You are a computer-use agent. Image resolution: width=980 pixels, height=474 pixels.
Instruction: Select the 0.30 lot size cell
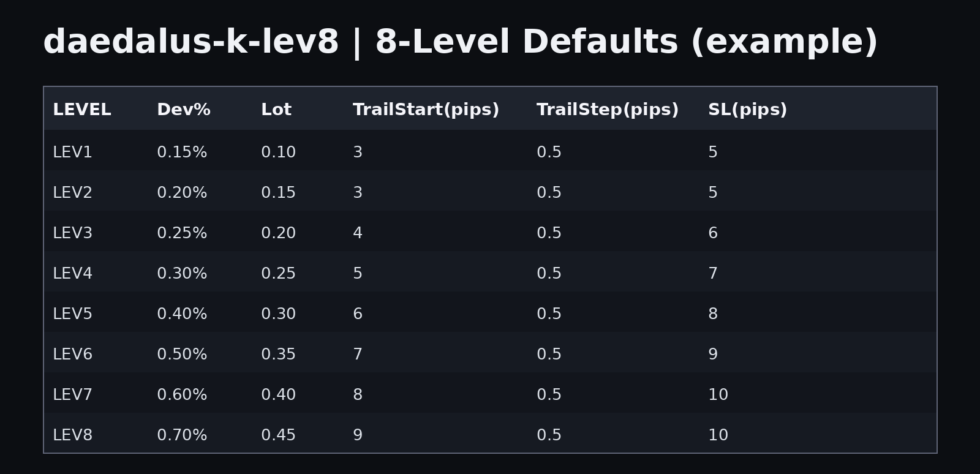pyautogui.click(x=278, y=314)
